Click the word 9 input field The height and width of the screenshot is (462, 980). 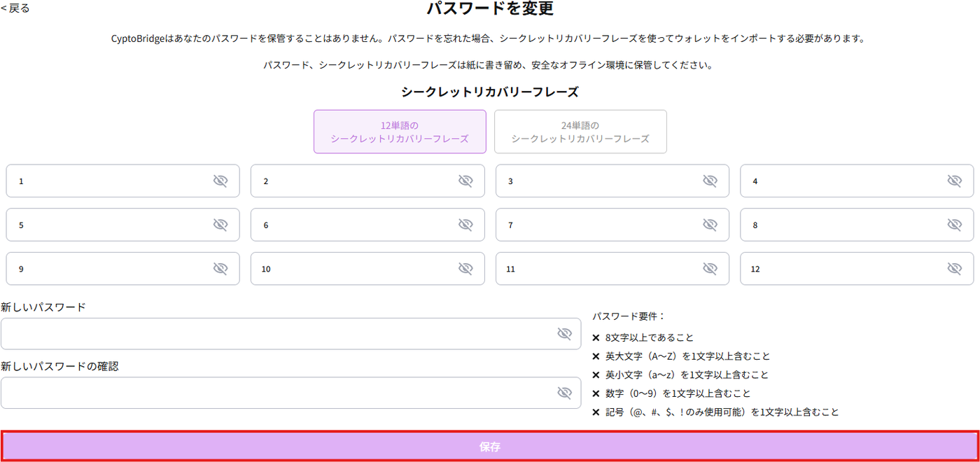(x=122, y=269)
